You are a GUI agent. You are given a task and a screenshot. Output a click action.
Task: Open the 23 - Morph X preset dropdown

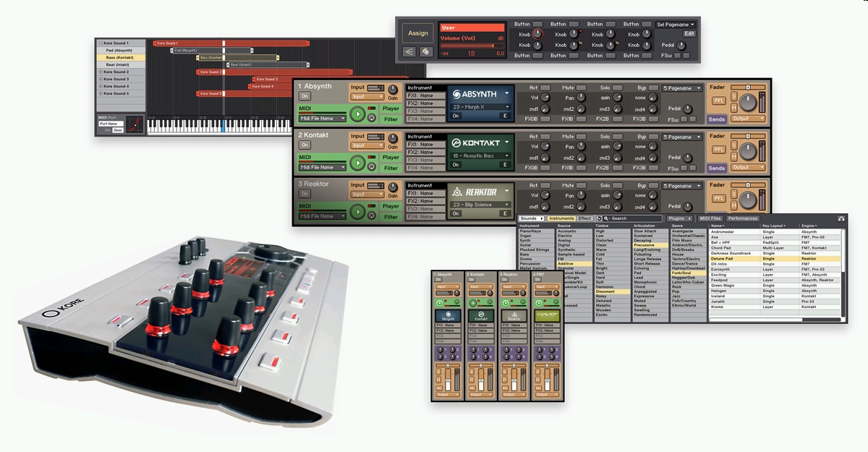(x=480, y=106)
